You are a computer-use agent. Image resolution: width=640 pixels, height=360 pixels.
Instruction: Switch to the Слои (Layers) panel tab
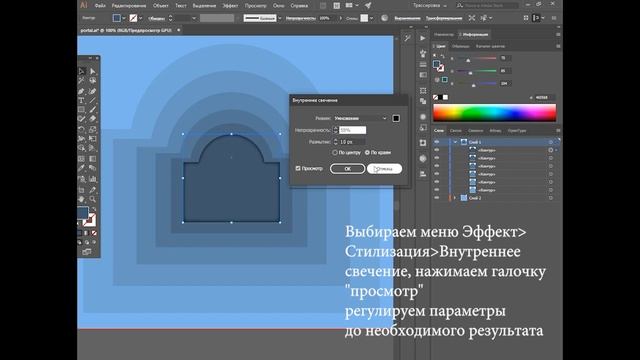pyautogui.click(x=439, y=131)
